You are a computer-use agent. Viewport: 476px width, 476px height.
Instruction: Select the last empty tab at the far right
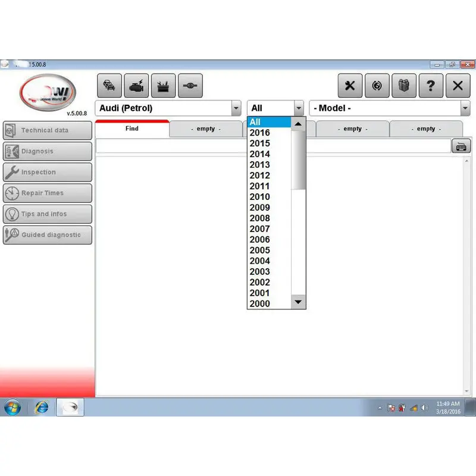click(x=426, y=129)
